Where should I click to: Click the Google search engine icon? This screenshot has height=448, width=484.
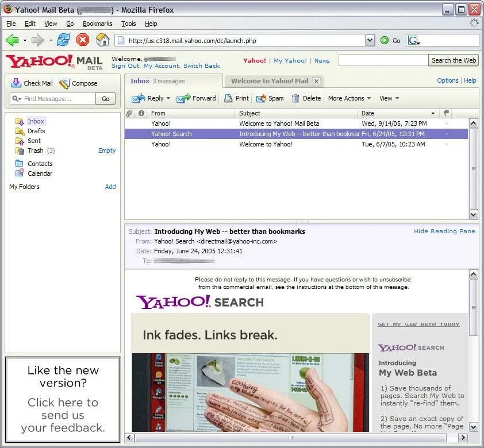pyautogui.click(x=414, y=40)
